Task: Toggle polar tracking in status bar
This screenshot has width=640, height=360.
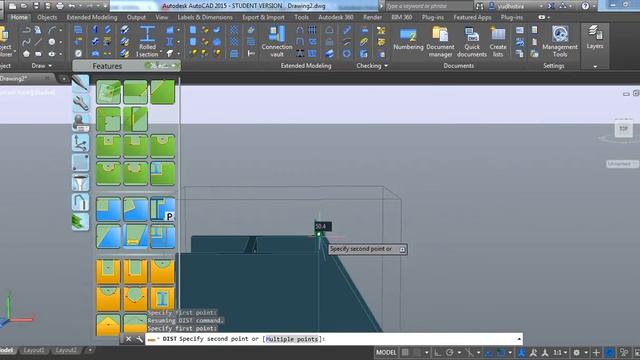Action: coord(449,352)
